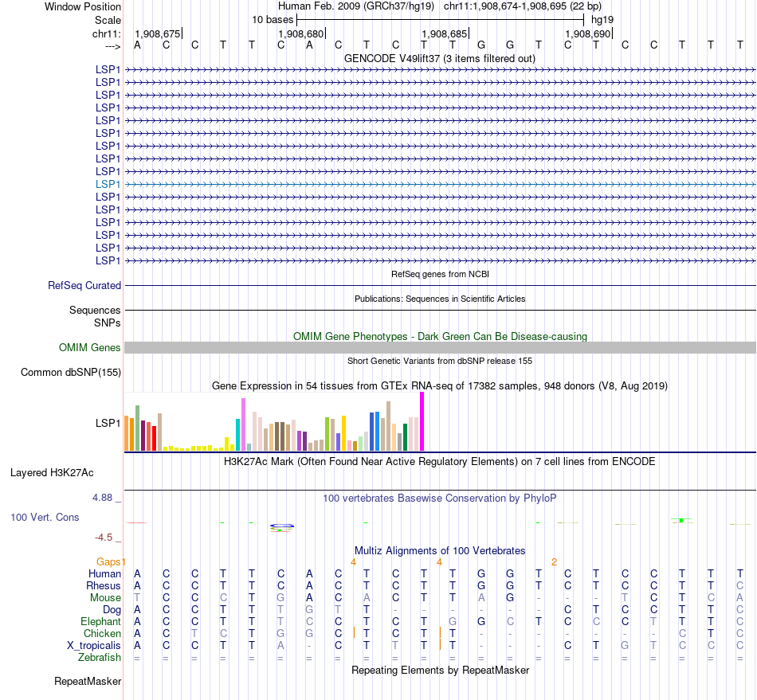
Task: Click position label 1,908,680 on the ruler
Action: point(300,33)
